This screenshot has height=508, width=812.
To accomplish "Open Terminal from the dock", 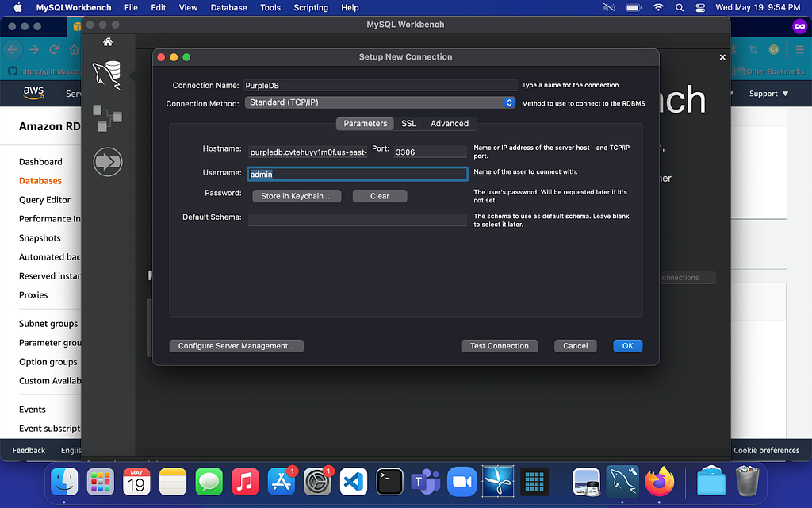I will pyautogui.click(x=389, y=482).
